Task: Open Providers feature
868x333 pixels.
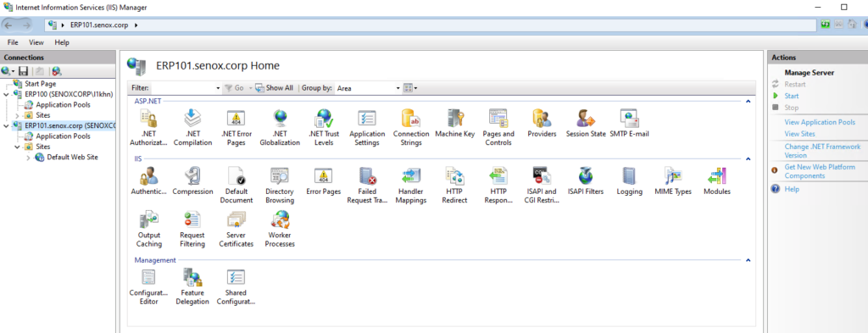Action: click(542, 123)
